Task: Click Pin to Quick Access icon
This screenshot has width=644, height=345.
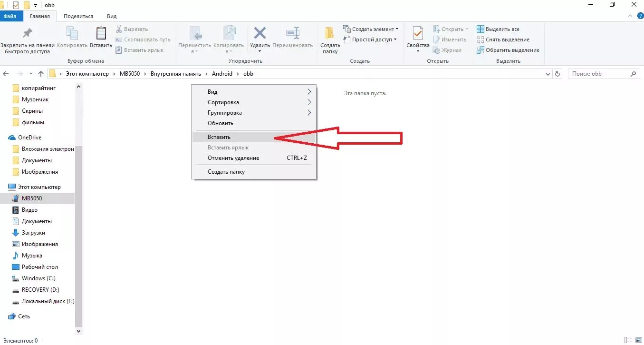Action: pyautogui.click(x=28, y=33)
